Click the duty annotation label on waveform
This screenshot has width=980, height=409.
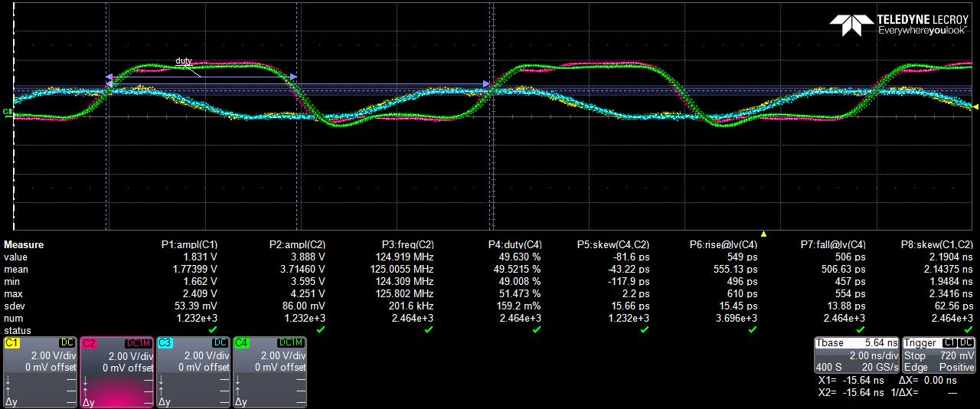tap(184, 61)
